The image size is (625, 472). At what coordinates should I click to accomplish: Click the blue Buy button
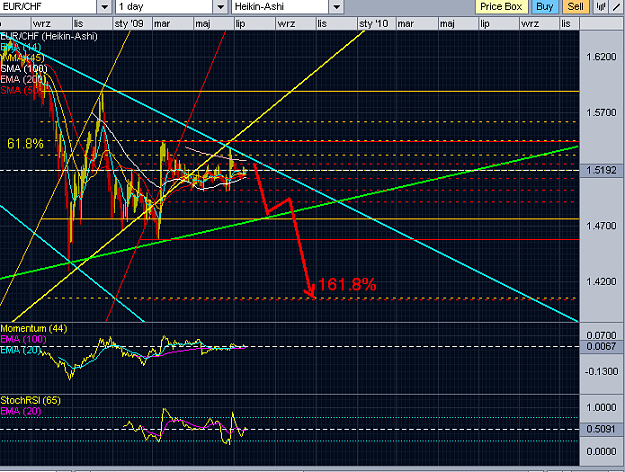click(544, 7)
